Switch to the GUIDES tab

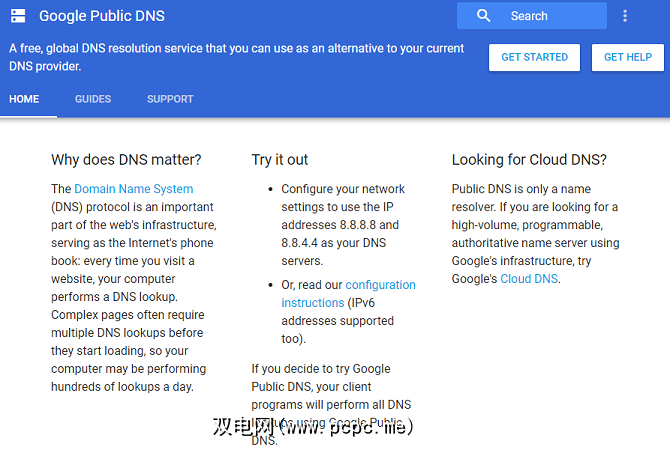(x=93, y=99)
